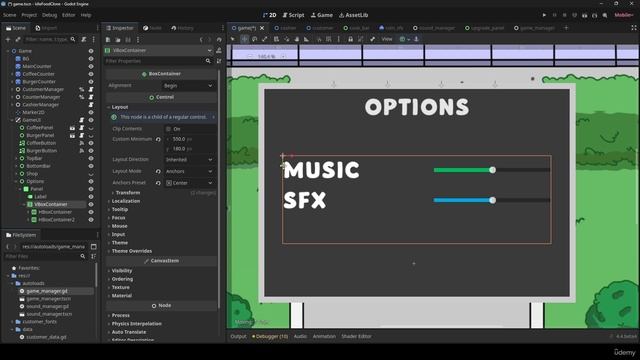640x360 pixels.
Task: Open the viewport View menu
Action: click(387, 39)
